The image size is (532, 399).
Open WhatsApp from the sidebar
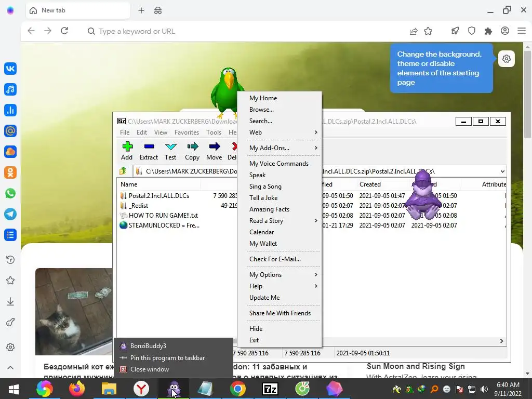coord(10,193)
